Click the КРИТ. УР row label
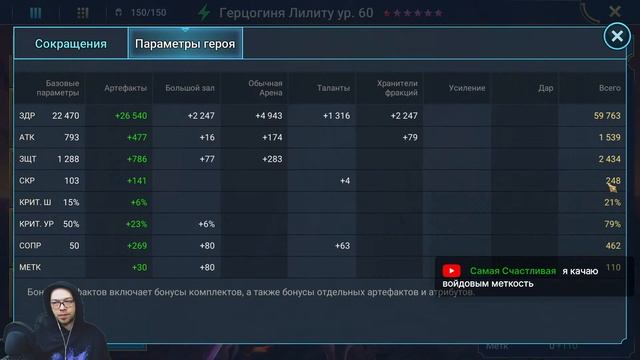640x360 pixels. (x=36, y=224)
